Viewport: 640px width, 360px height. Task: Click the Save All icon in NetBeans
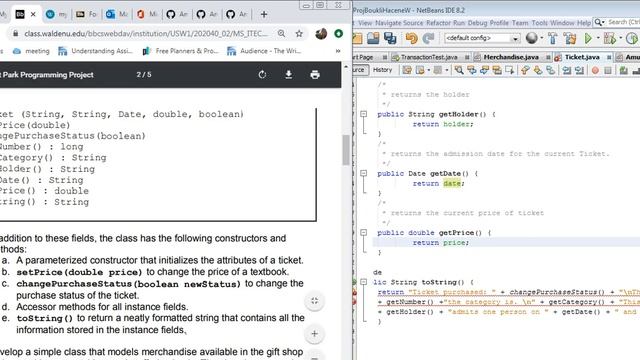[390, 38]
